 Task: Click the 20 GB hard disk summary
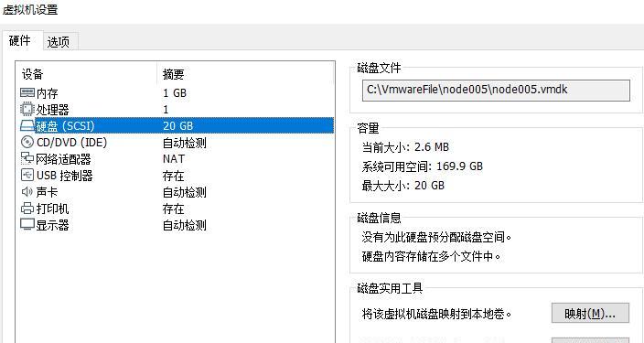pos(177,126)
